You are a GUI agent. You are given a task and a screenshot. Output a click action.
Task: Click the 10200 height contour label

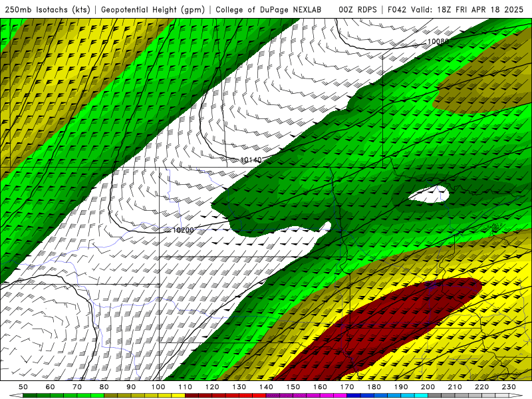pyautogui.click(x=184, y=230)
